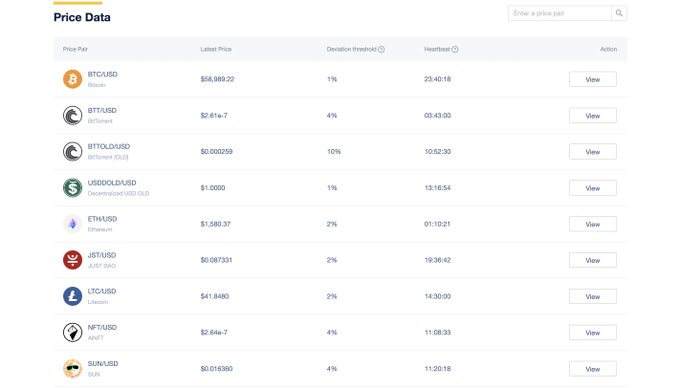Click the $41.8480 price value
This screenshot has height=388, width=679.
click(215, 297)
